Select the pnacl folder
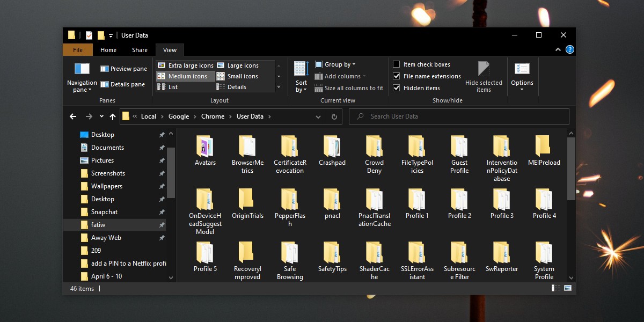The image size is (644, 322). [332, 204]
